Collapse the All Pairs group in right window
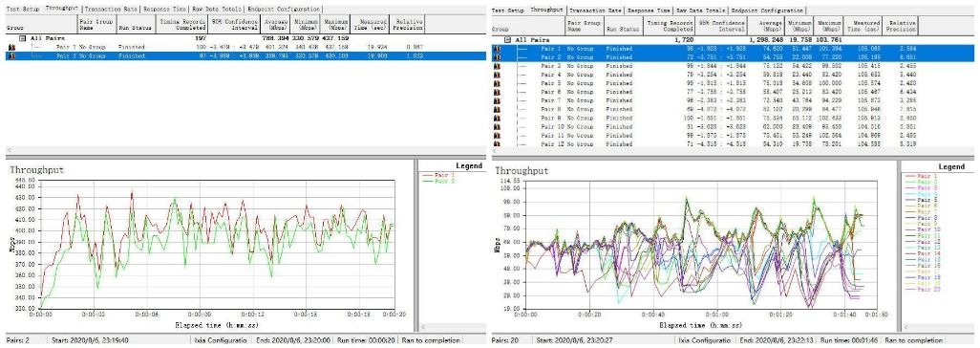980x348 pixels. pos(507,39)
